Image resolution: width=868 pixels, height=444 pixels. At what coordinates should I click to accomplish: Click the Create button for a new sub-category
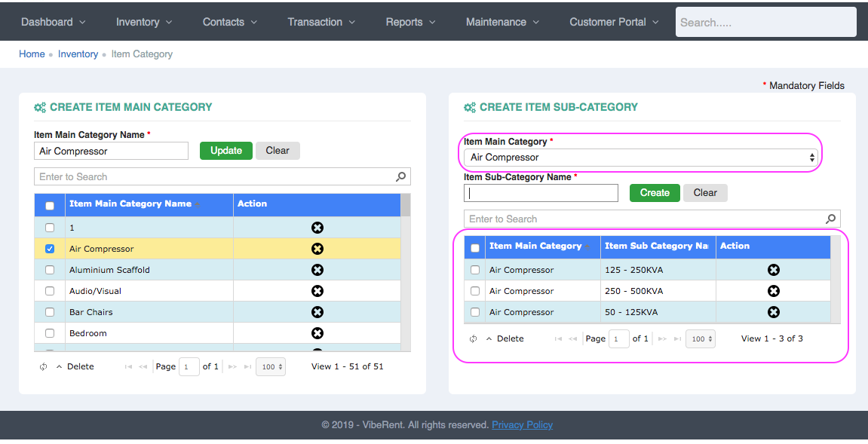coord(654,192)
